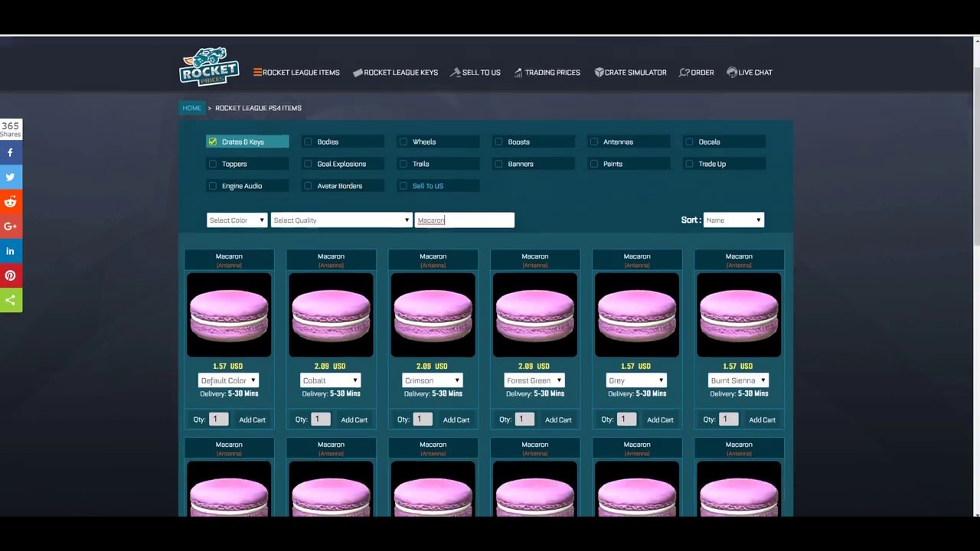The width and height of the screenshot is (980, 551).
Task: Click quantity field for Default Color Macaron
Action: [x=219, y=419]
